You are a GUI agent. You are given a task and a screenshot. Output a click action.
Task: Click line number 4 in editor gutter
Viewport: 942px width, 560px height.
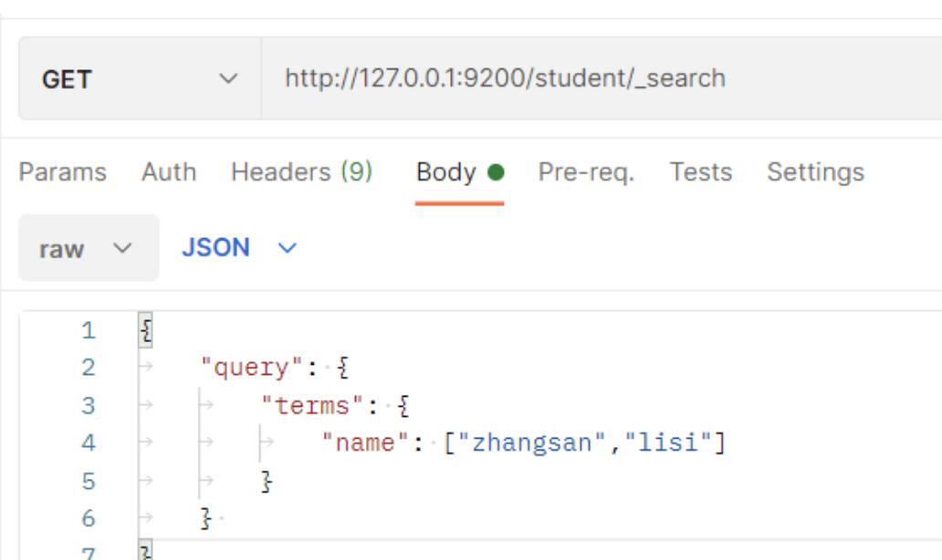coord(88,443)
